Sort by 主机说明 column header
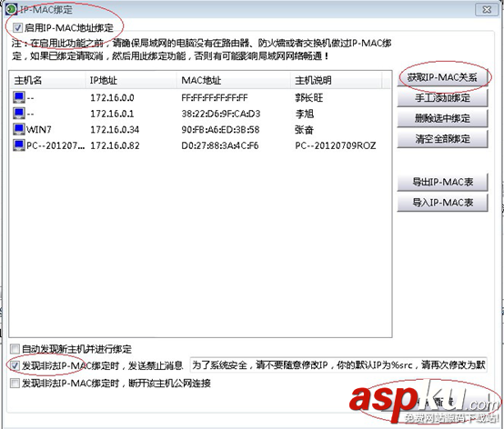504x429 pixels. (x=337, y=80)
